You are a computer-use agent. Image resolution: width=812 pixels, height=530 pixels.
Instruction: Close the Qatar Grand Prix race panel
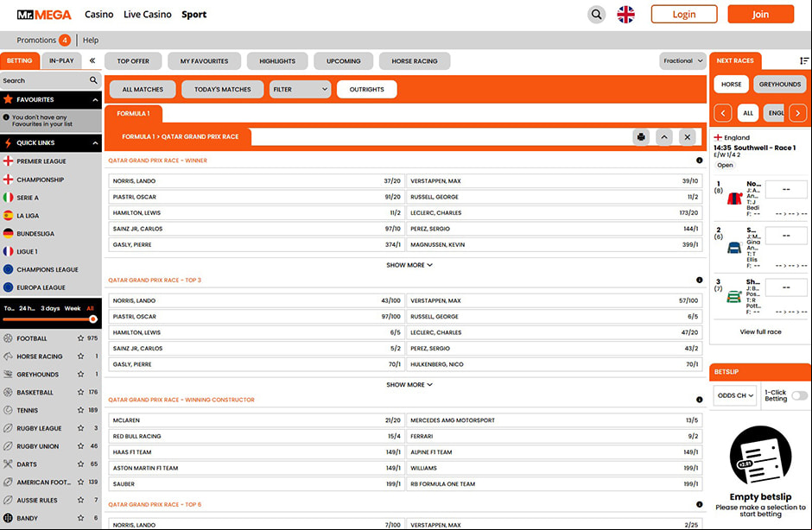[688, 137]
